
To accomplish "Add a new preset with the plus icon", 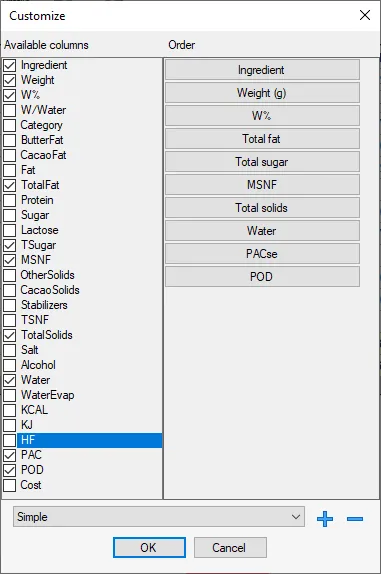I will 325,519.
